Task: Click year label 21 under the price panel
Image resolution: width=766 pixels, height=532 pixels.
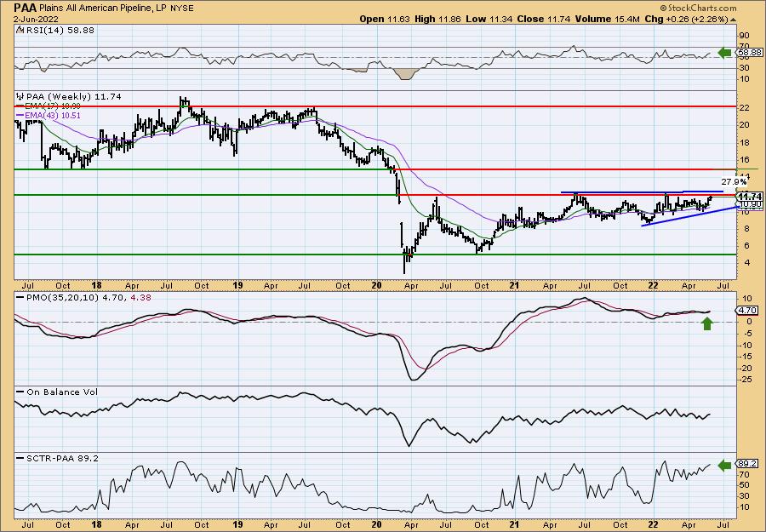Action: [x=514, y=285]
